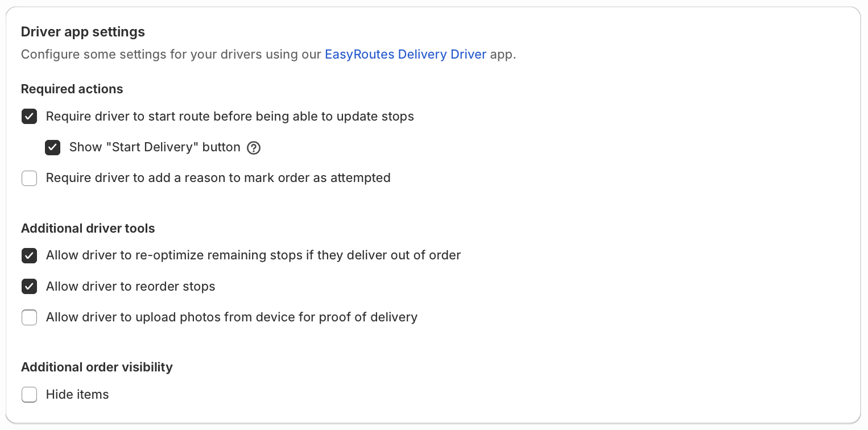Click the Additional order visibility heading

pos(97,367)
